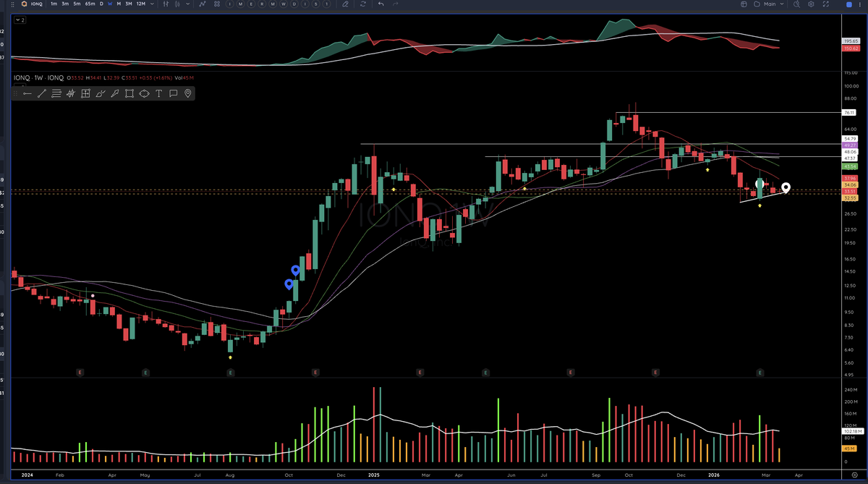Screen dimensions: 868x484
Task: Select the W weekly timeframe
Action: [110, 4]
